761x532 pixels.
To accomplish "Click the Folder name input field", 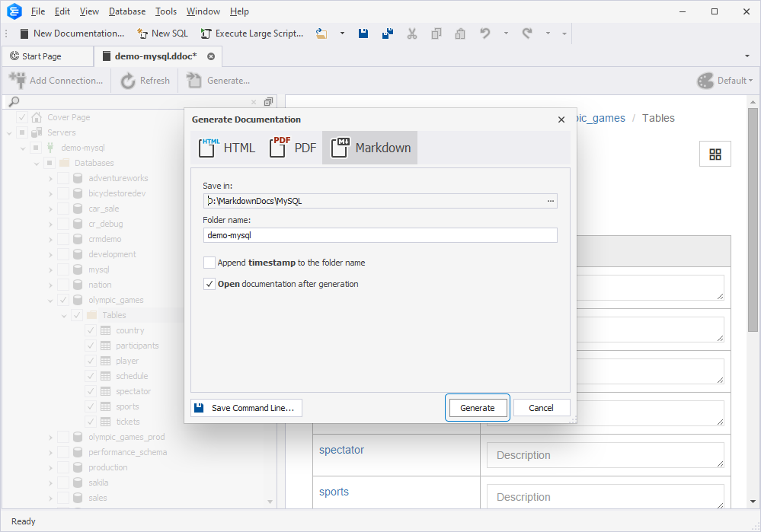I will coord(380,235).
